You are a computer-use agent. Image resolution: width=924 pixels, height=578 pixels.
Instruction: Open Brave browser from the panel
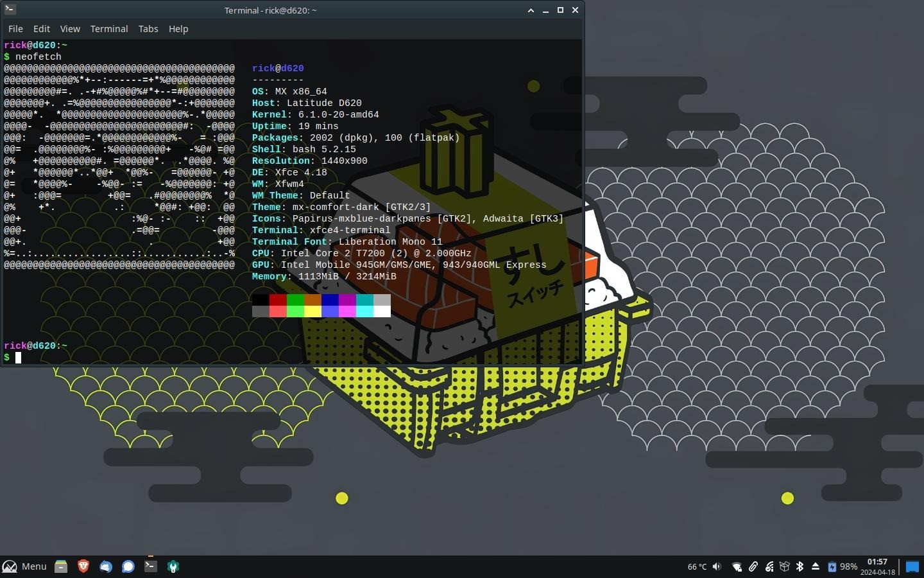pos(83,566)
